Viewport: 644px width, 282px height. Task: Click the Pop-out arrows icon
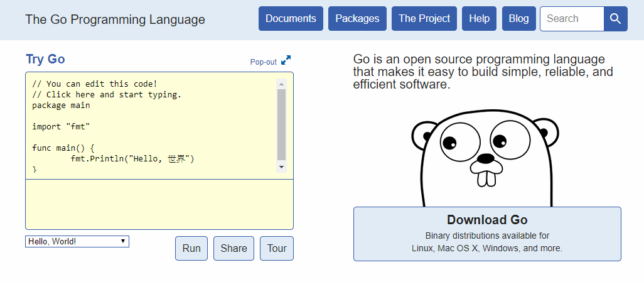tap(286, 61)
